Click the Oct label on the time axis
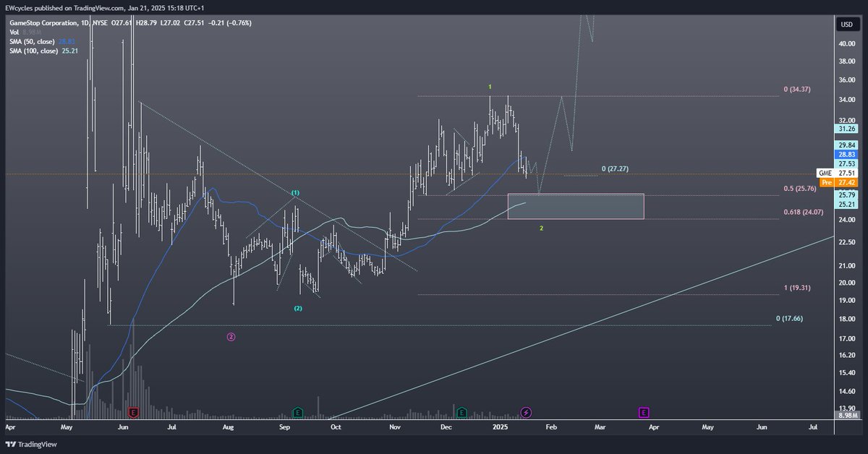This screenshot has width=868, height=454. (x=335, y=427)
